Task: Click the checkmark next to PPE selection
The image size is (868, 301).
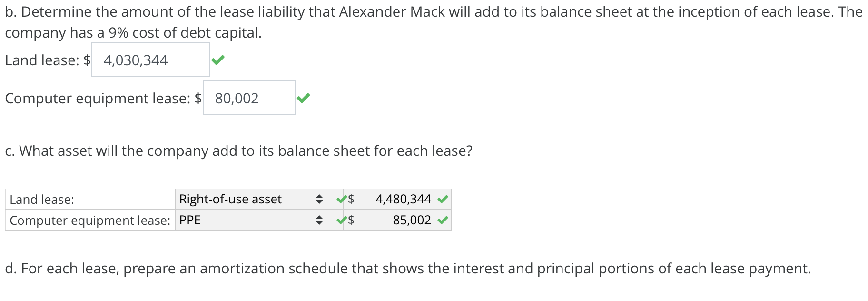Action: [x=340, y=220]
